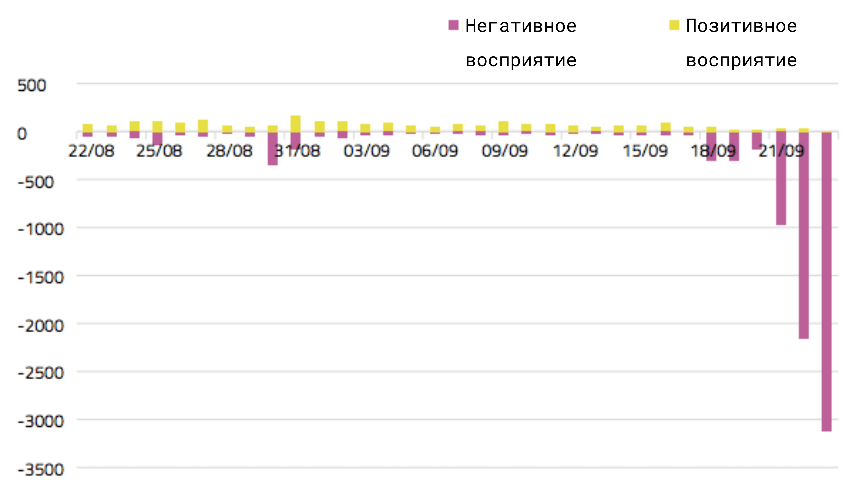This screenshot has height=504, width=860.
Task: Click the 12/09 date label
Action: click(x=575, y=151)
